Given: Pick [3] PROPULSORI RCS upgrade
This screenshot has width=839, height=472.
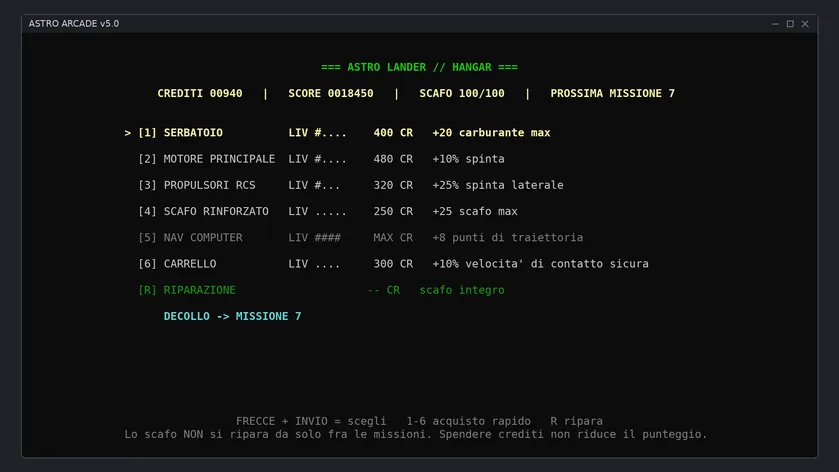Looking at the screenshot, I should click(350, 185).
